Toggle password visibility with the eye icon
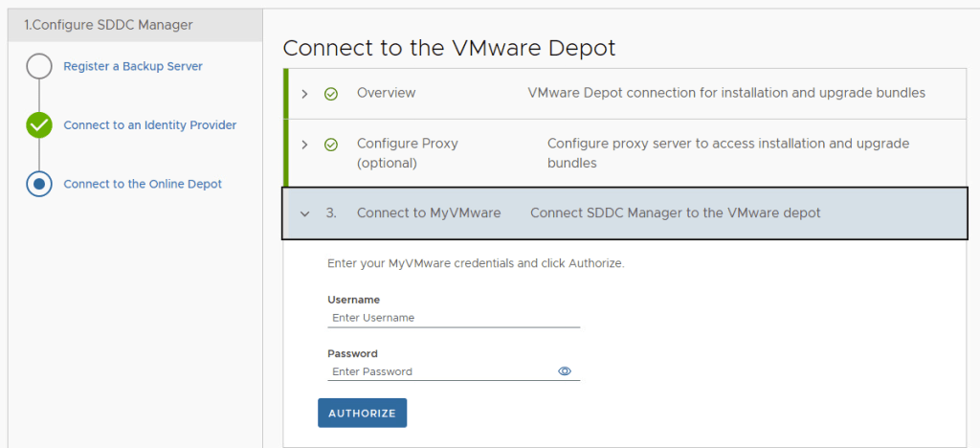The width and height of the screenshot is (980, 448). [565, 371]
